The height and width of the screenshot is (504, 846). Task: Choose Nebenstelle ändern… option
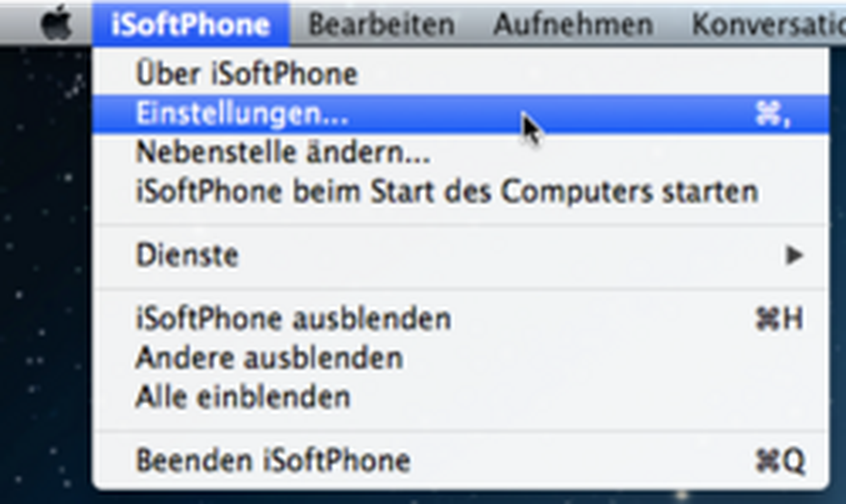point(461,152)
